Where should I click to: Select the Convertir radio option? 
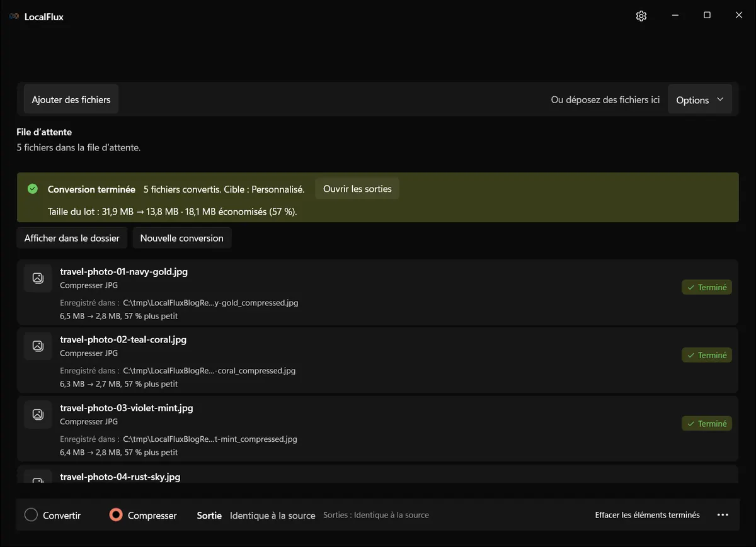tap(53, 515)
